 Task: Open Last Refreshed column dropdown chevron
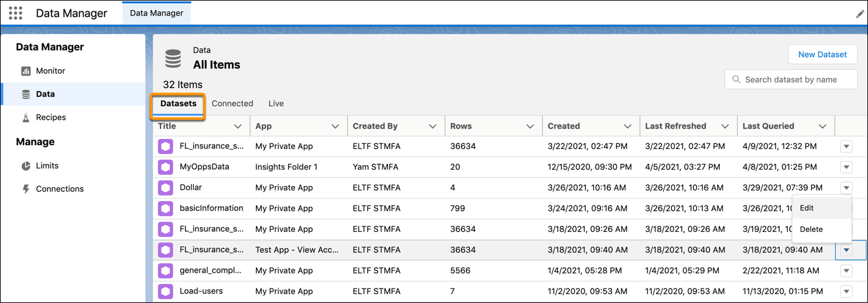point(725,126)
